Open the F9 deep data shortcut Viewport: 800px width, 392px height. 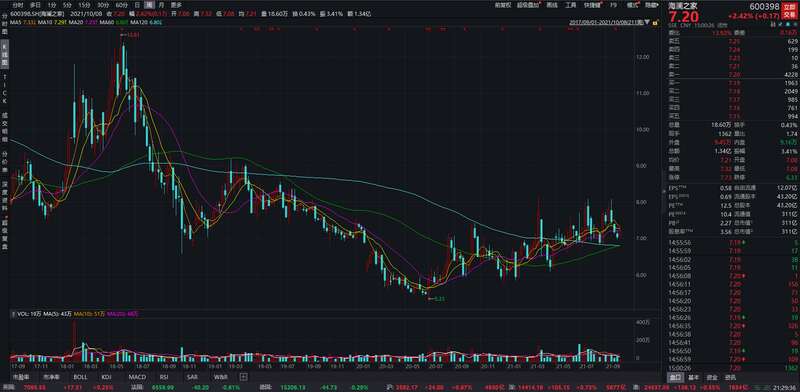click(613, 5)
